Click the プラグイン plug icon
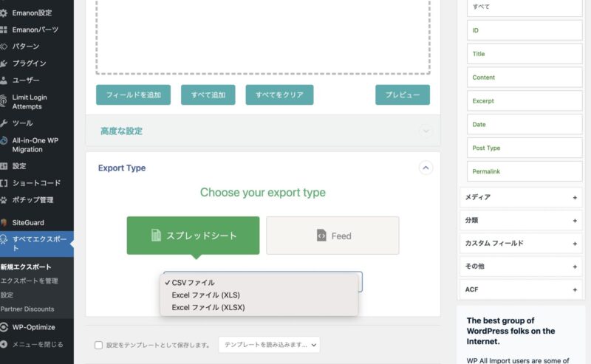 coord(4,63)
